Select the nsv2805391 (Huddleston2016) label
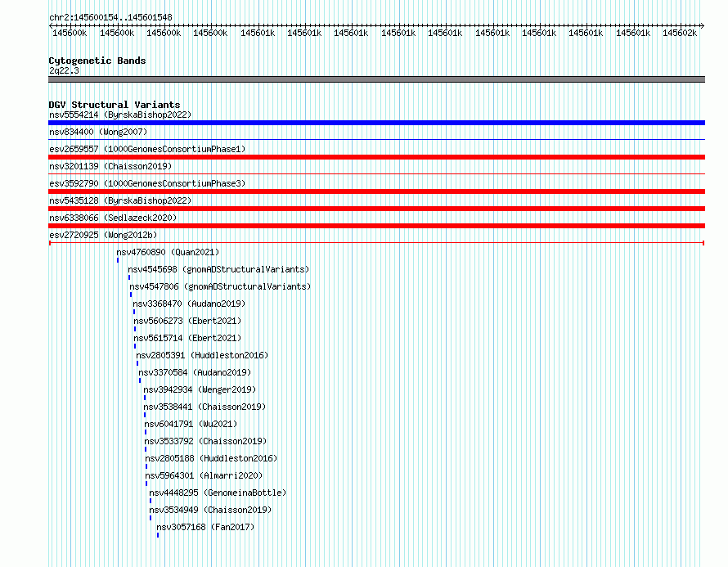This screenshot has width=728, height=567. pos(202,355)
